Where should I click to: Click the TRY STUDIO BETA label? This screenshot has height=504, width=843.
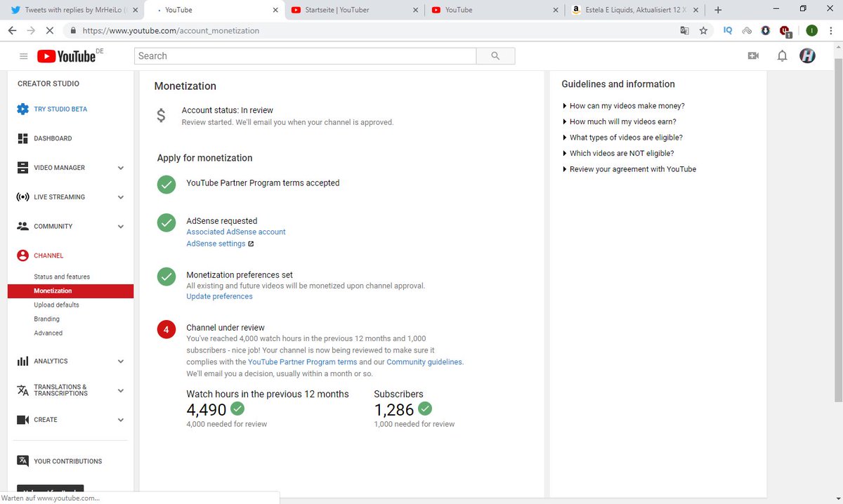click(60, 110)
